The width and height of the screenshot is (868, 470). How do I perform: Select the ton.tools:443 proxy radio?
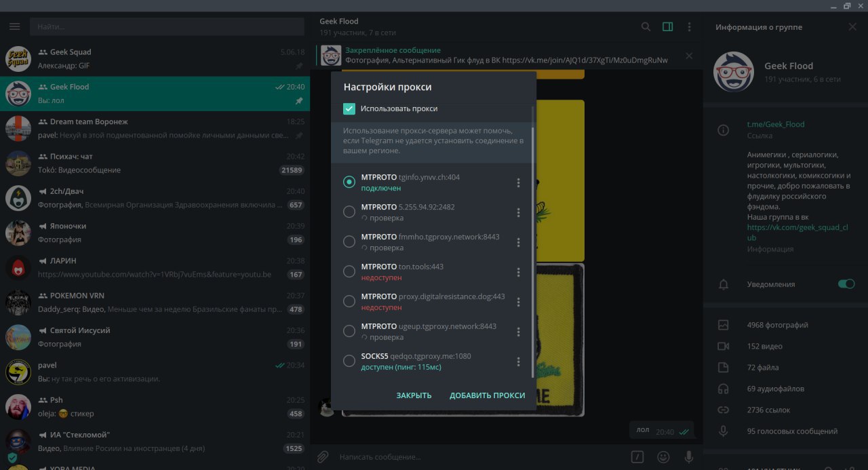click(x=349, y=271)
